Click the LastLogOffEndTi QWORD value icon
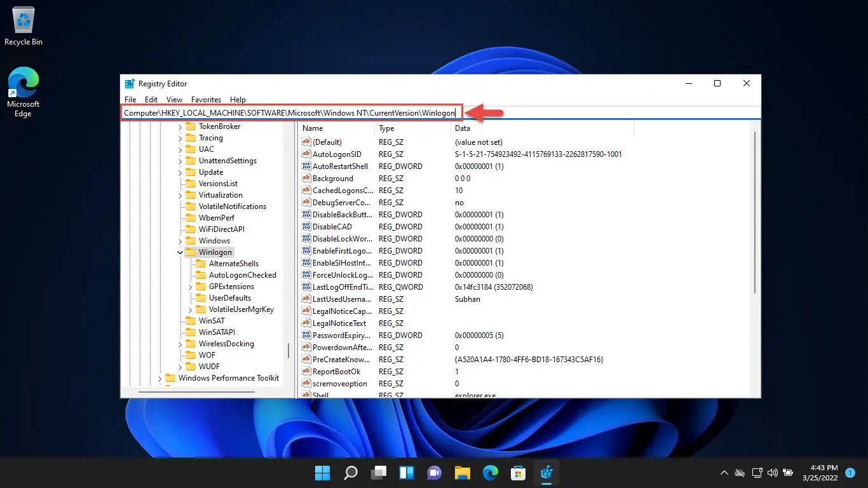868x488 pixels. 306,287
